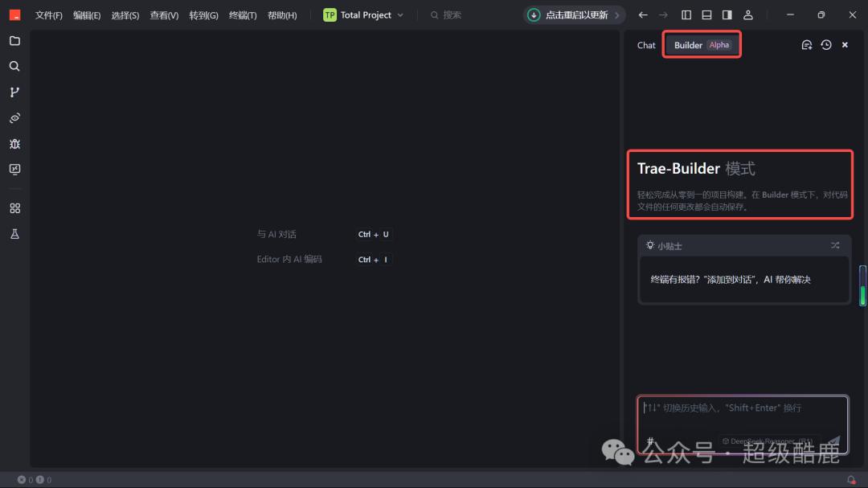
Task: Open the Testing flask icon
Action: 14,234
